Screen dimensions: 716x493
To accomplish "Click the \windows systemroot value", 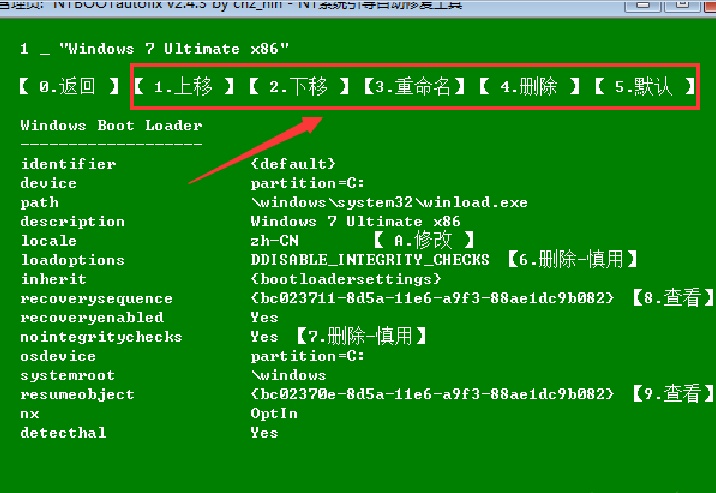I will pyautogui.click(x=288, y=375).
